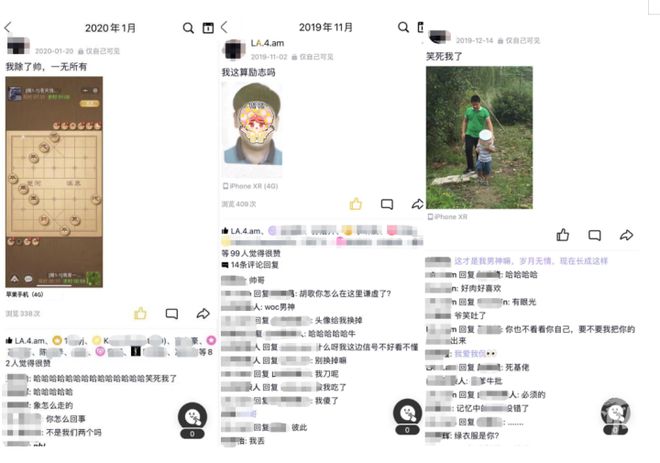Tap the search icon beside 2019年11月
The image size is (660, 463).
click(403, 27)
